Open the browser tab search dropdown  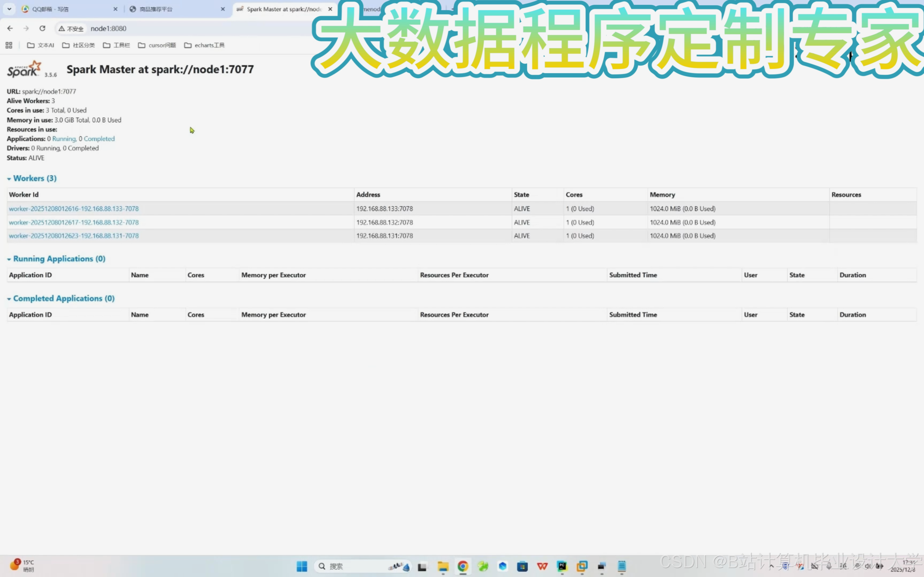9,9
